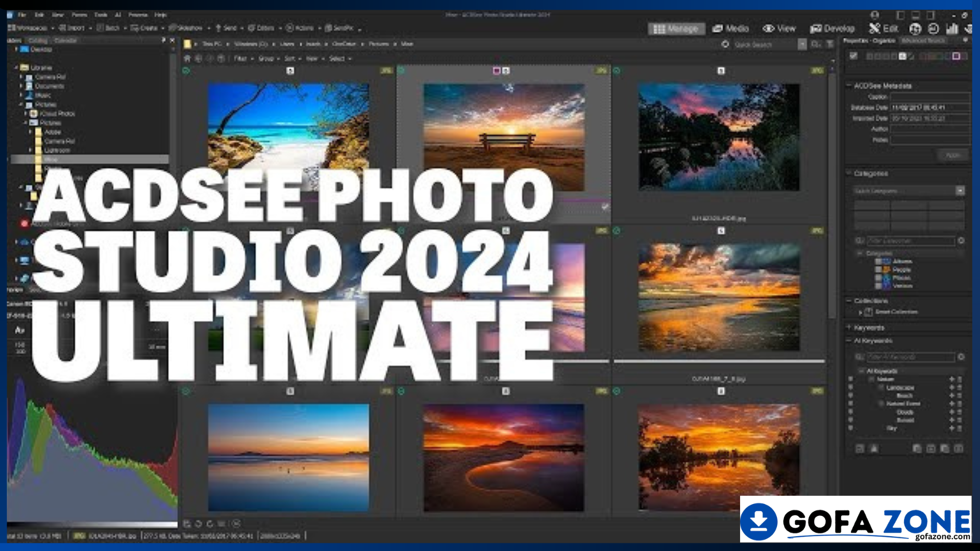The width and height of the screenshot is (980, 551).
Task: Open the Group dropdown
Action: pyautogui.click(x=268, y=59)
